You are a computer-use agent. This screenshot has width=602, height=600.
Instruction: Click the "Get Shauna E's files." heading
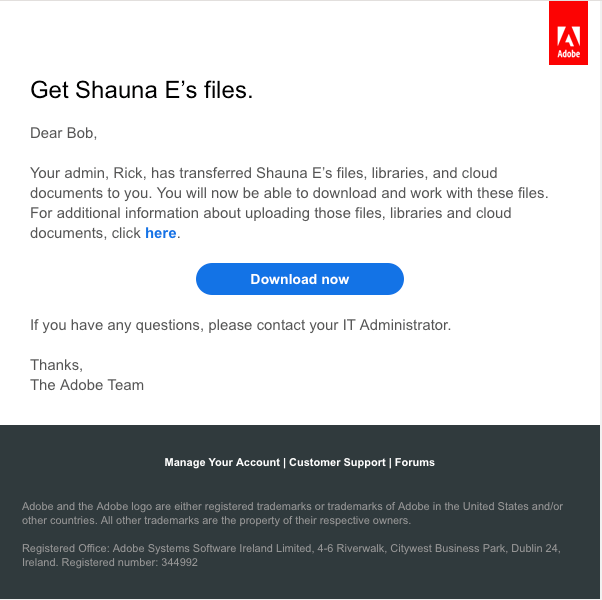(x=142, y=91)
